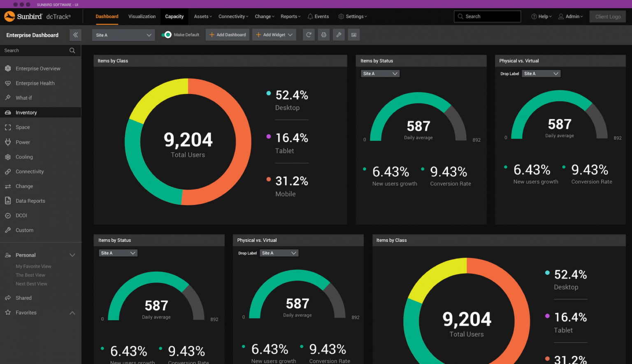Click the print dashboard icon
This screenshot has width=632, height=364.
click(324, 35)
